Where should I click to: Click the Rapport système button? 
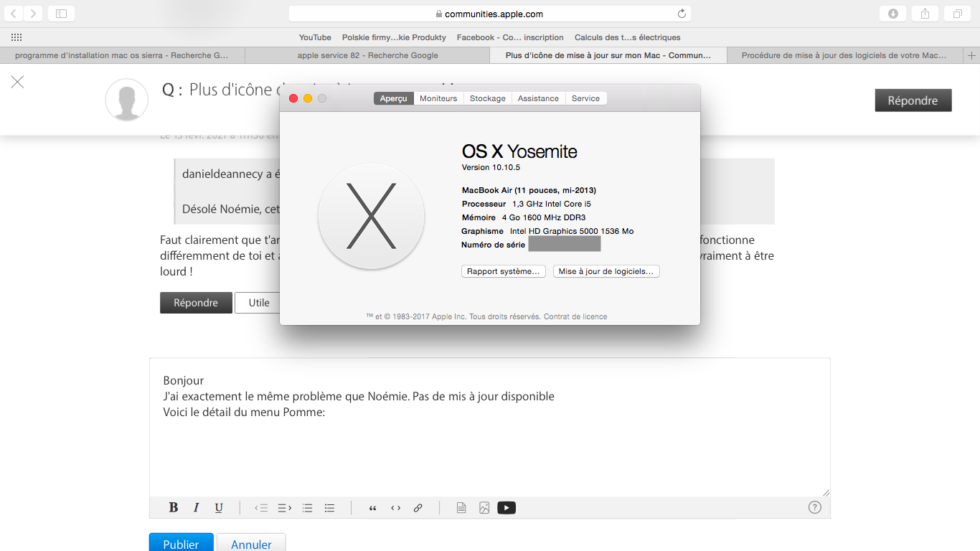pyautogui.click(x=504, y=271)
